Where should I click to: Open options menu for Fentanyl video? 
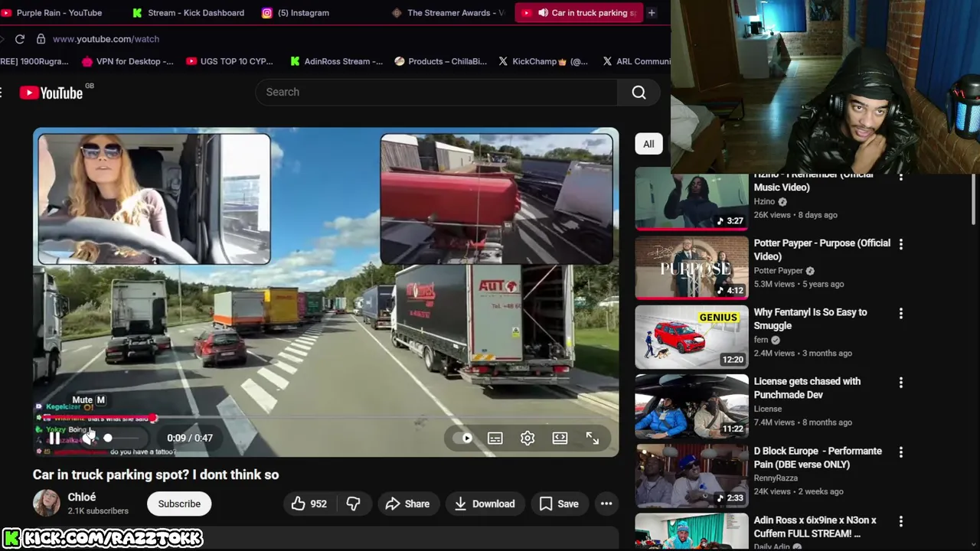point(900,314)
